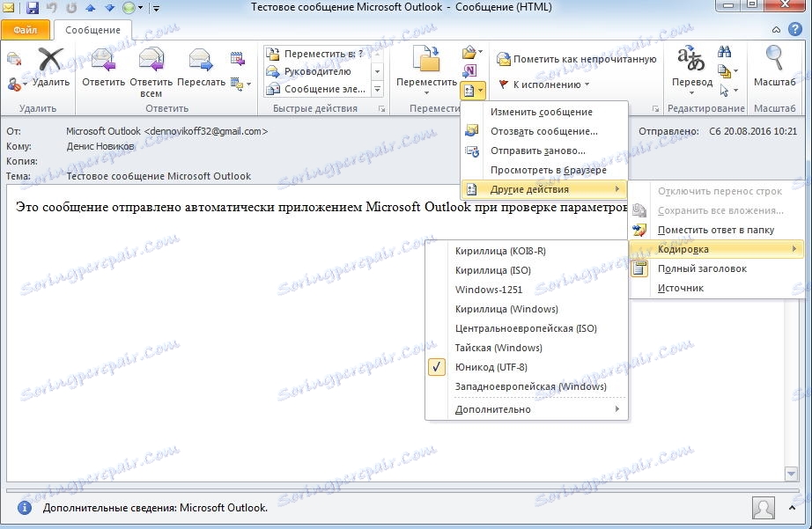Viewport: 812px width, 529px height.
Task: Collapse the ribbon with the caret icon
Action: (776, 30)
